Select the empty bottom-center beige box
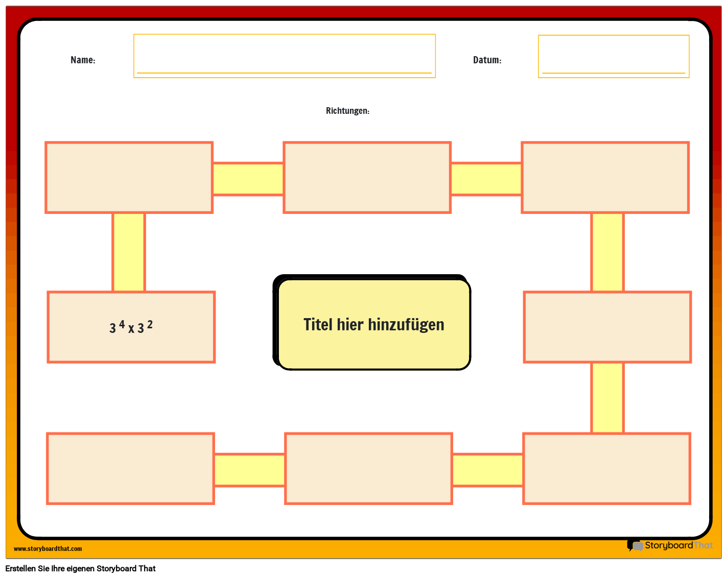This screenshot has width=728, height=578. tap(368, 468)
